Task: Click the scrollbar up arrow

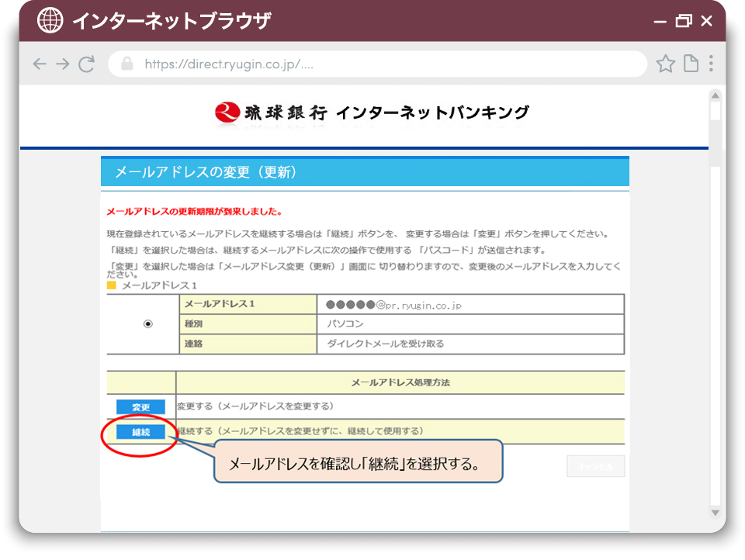Action: [x=715, y=95]
